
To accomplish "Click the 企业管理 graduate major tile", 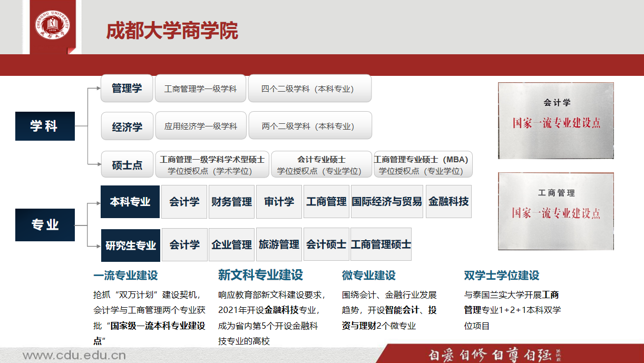I will [x=231, y=245].
